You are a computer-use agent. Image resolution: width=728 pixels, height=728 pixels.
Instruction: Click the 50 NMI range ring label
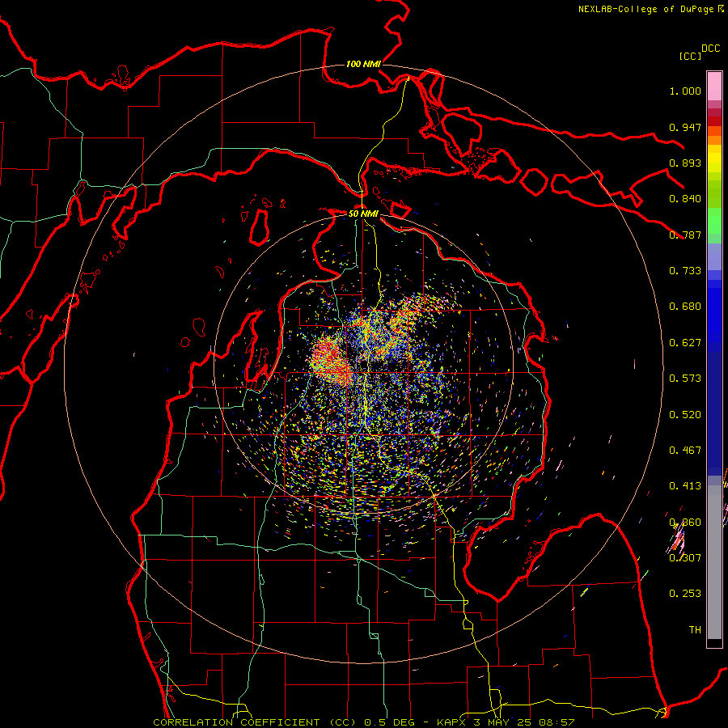363,214
